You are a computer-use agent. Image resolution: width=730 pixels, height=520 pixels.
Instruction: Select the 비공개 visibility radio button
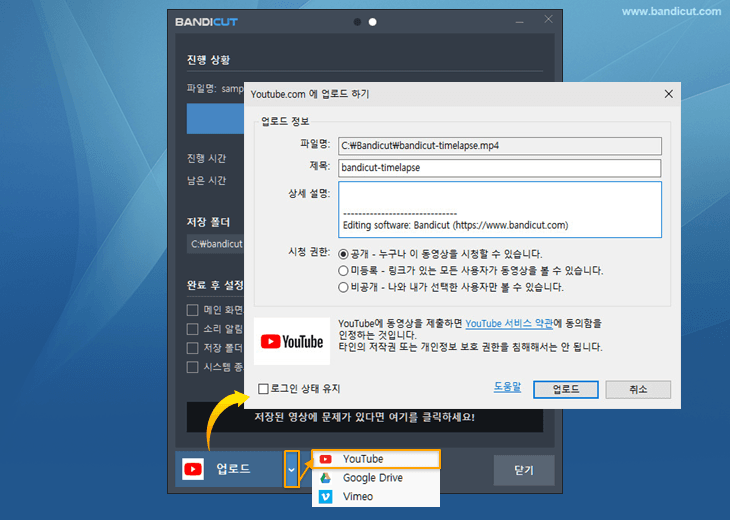coord(343,287)
